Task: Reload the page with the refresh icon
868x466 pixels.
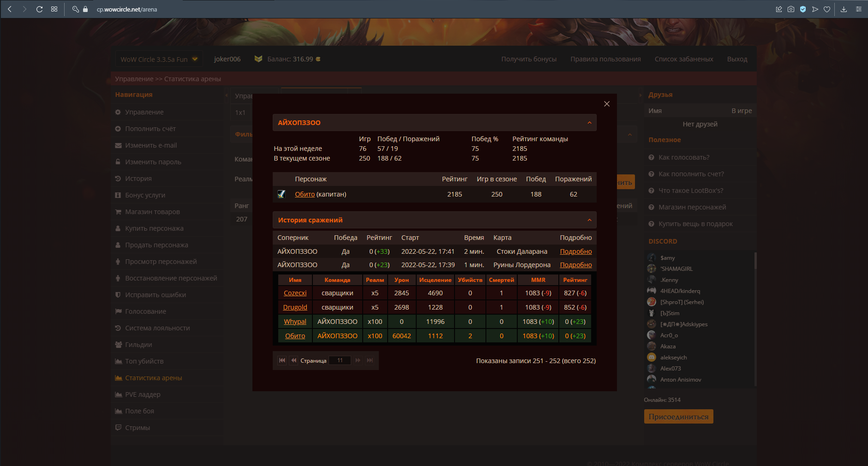Action: pyautogui.click(x=40, y=9)
